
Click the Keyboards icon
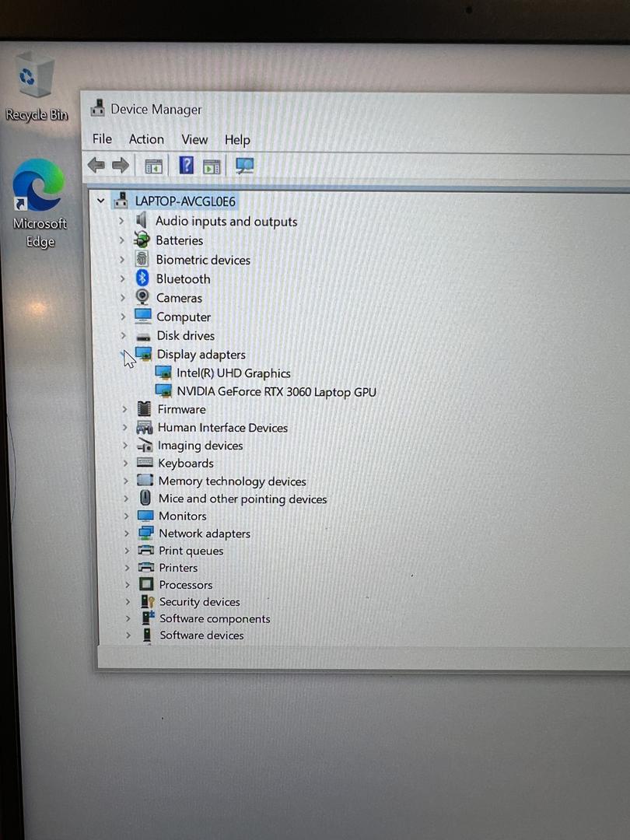click(x=145, y=462)
